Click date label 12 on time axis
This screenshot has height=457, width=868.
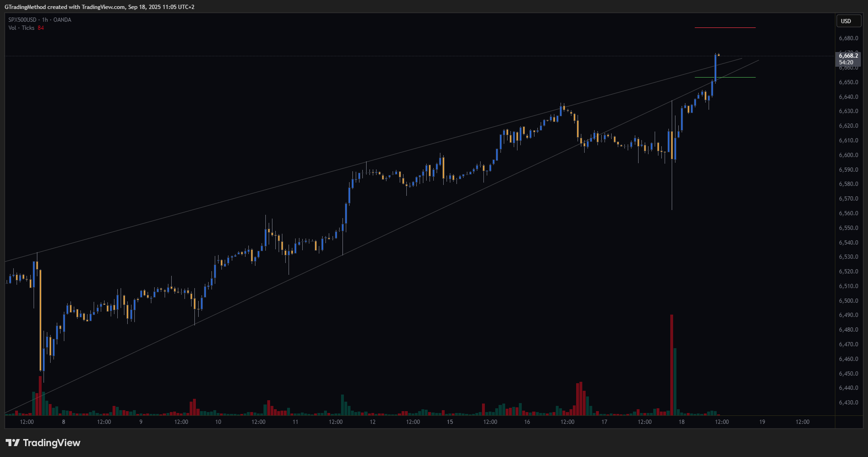[373, 422]
